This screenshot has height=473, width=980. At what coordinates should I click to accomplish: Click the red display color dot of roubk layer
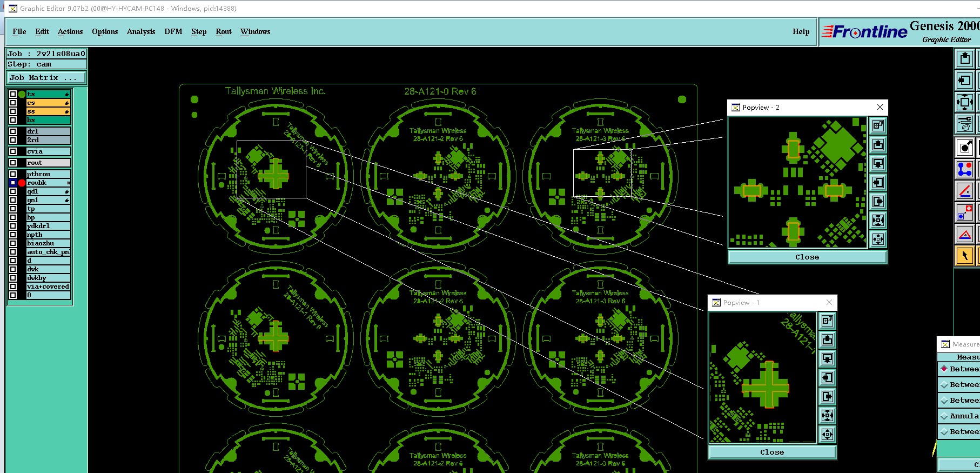tap(22, 183)
